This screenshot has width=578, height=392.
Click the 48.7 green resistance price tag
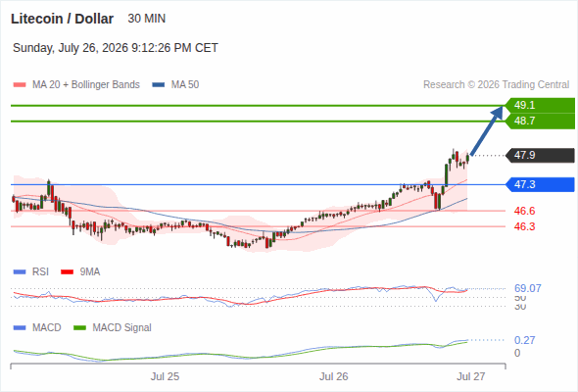click(540, 121)
